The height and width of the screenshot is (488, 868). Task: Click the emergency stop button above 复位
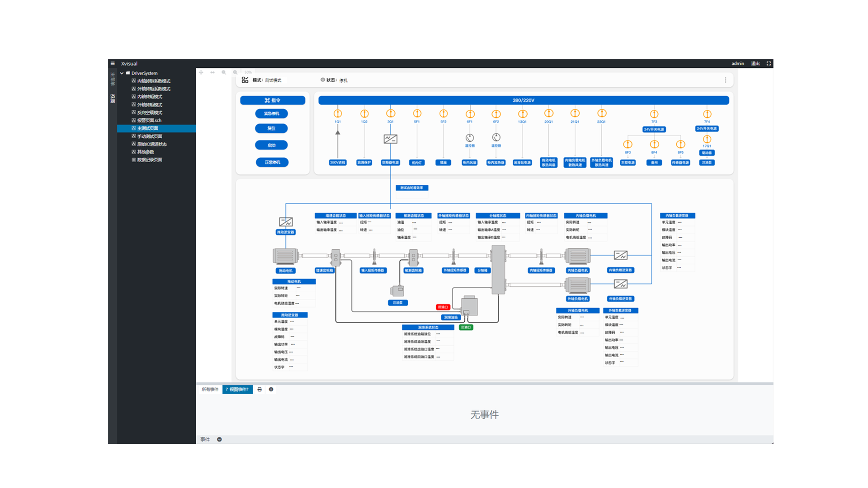tap(271, 113)
